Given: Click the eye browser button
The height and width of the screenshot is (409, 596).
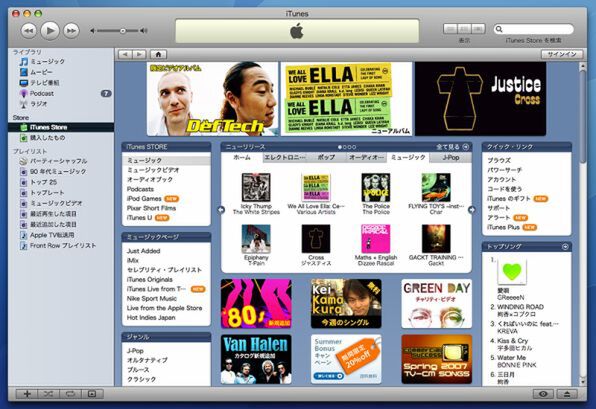Looking at the screenshot, I should pos(543,394).
